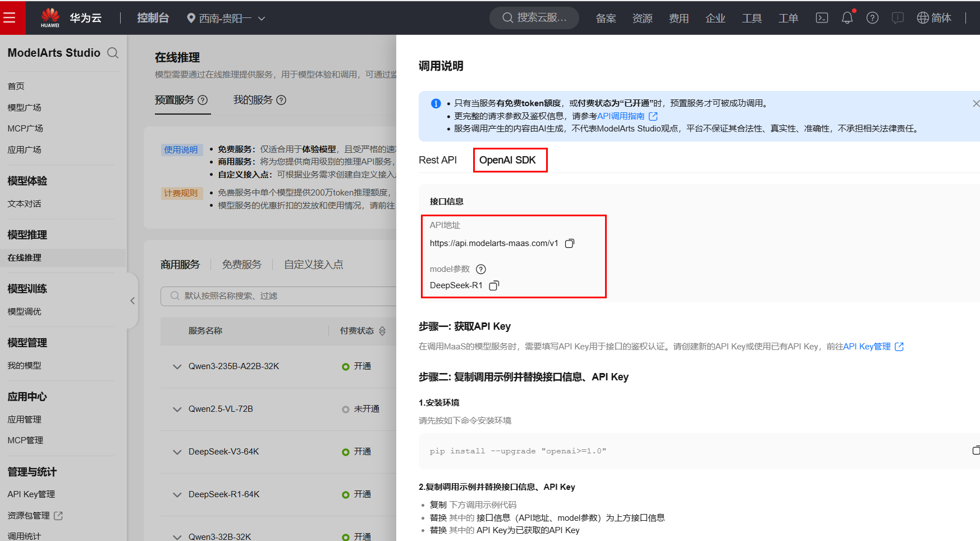The image size is (980, 541).
Task: Switch to the 预置服务 tab
Action: [x=175, y=100]
